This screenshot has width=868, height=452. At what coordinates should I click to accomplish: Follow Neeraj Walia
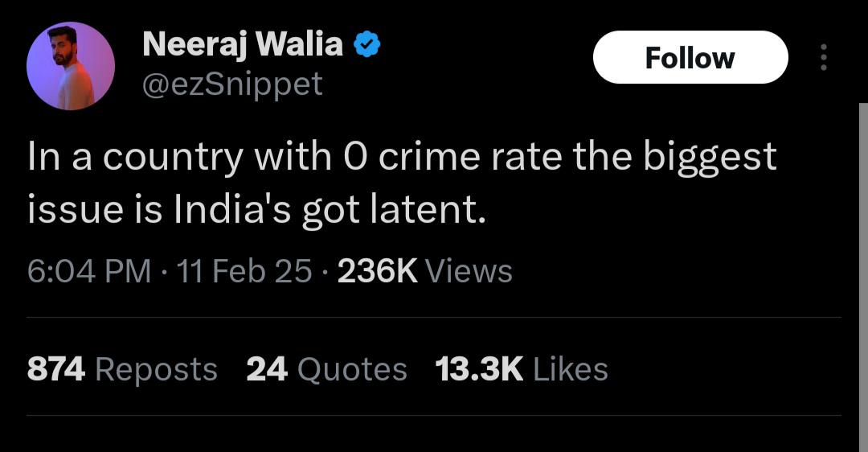click(690, 58)
